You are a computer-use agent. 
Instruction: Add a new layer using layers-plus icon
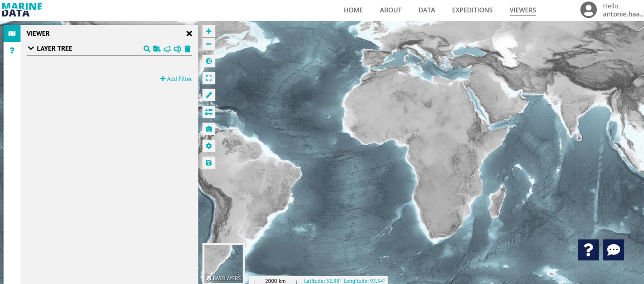pos(167,49)
